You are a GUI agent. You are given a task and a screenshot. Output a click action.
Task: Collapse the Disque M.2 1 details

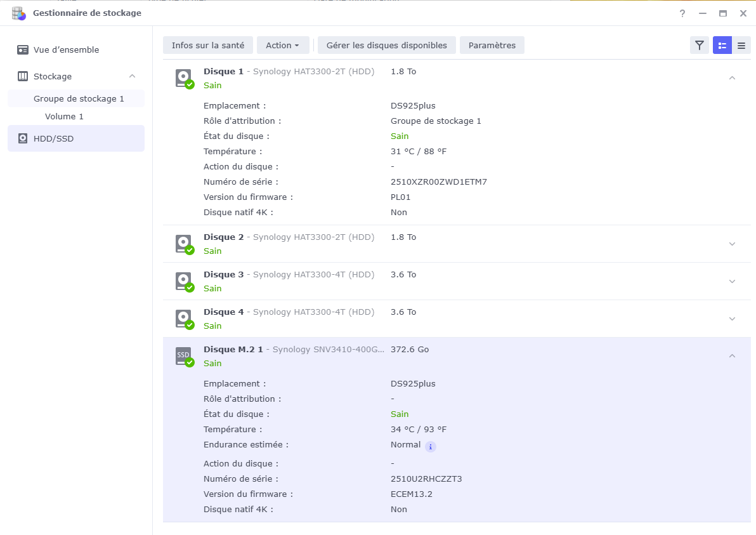[732, 356]
